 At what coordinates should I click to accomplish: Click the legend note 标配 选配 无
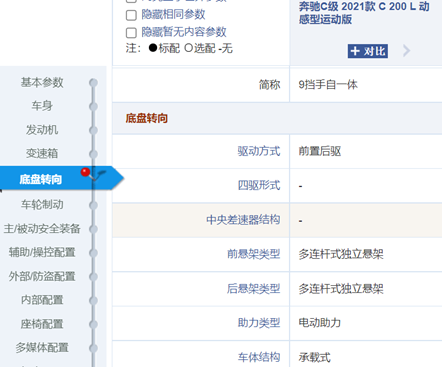(x=179, y=48)
